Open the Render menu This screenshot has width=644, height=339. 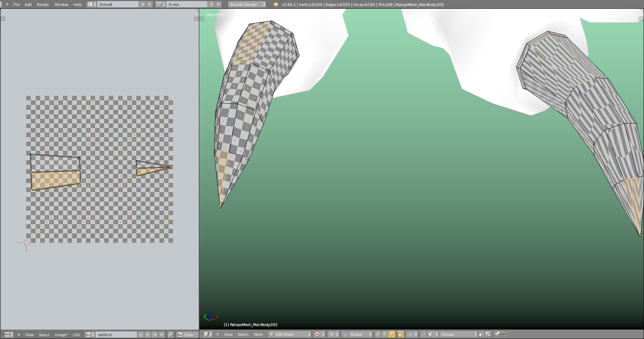(43, 5)
